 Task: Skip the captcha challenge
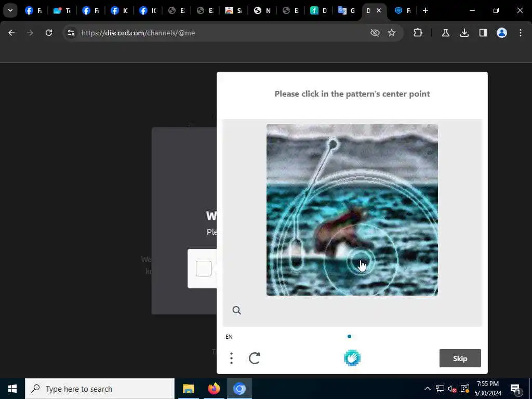tap(460, 358)
